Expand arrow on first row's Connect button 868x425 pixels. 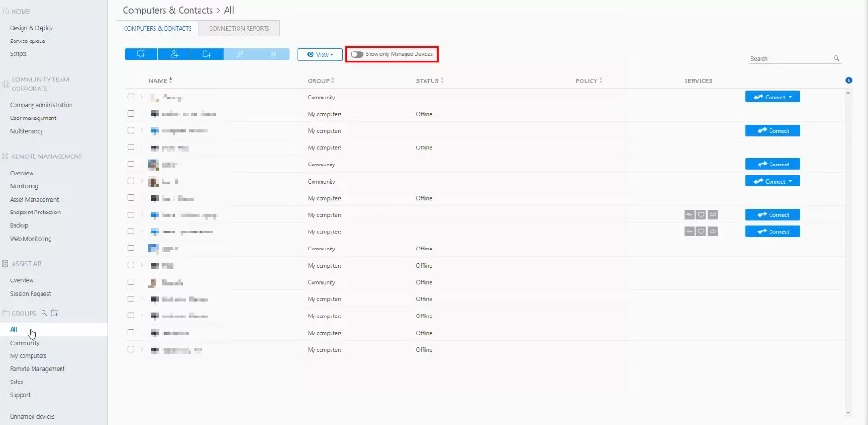click(x=791, y=97)
